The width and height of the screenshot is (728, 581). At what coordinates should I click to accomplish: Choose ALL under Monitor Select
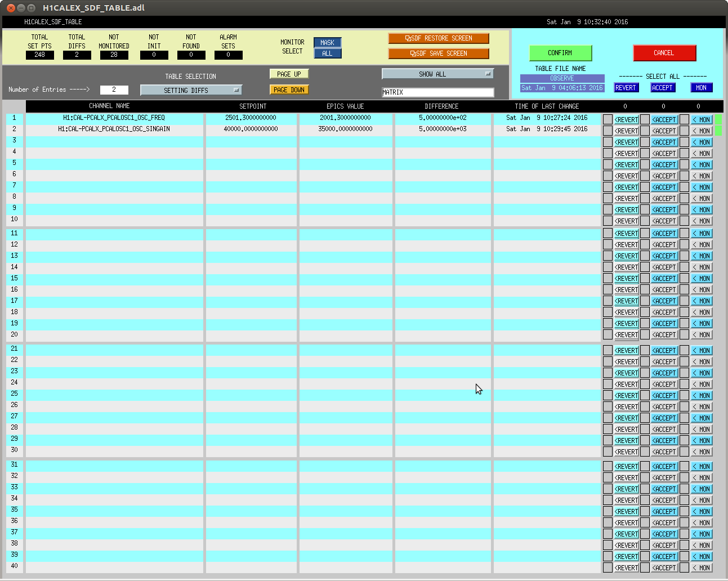pyautogui.click(x=327, y=53)
